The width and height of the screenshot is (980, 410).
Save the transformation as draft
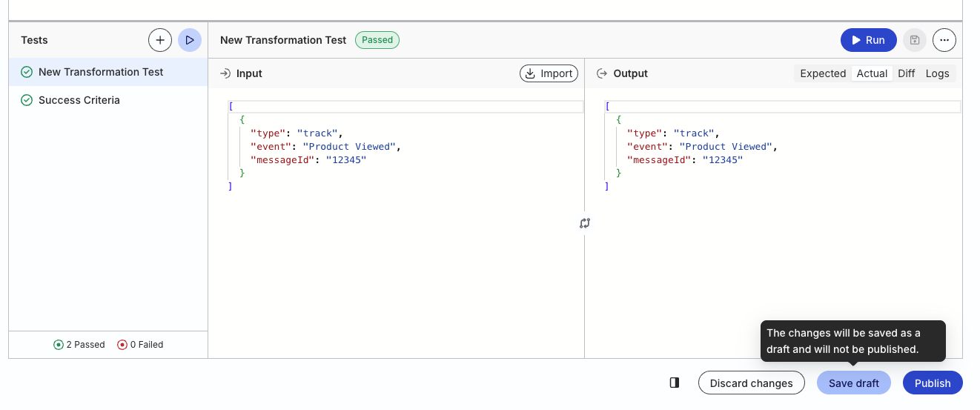point(854,383)
